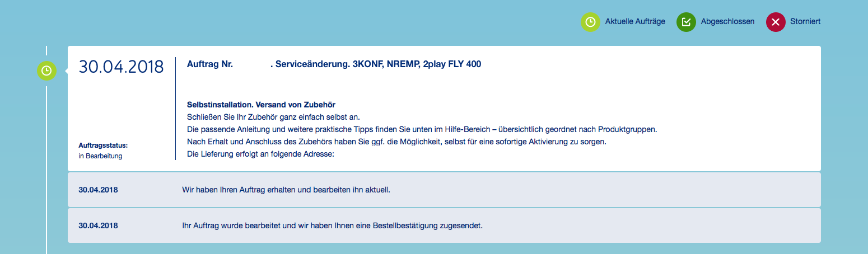Open the Bestellbestätigung zugesendet status row
The height and width of the screenshot is (254, 868).
click(332, 226)
